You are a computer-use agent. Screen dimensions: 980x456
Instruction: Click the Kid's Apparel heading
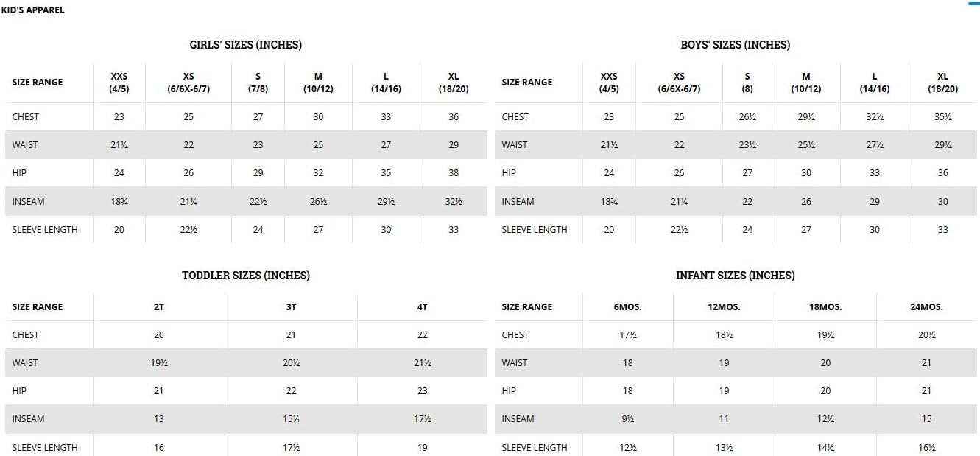click(x=33, y=10)
